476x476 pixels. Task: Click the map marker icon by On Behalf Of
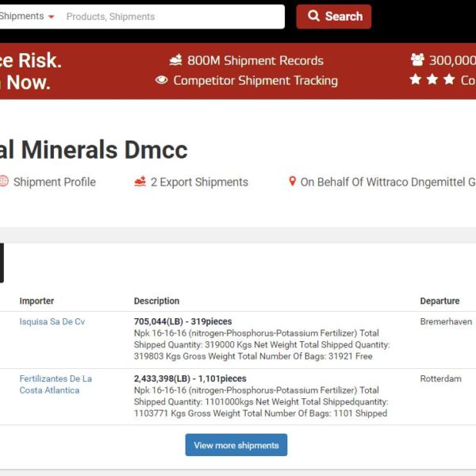[x=292, y=182]
